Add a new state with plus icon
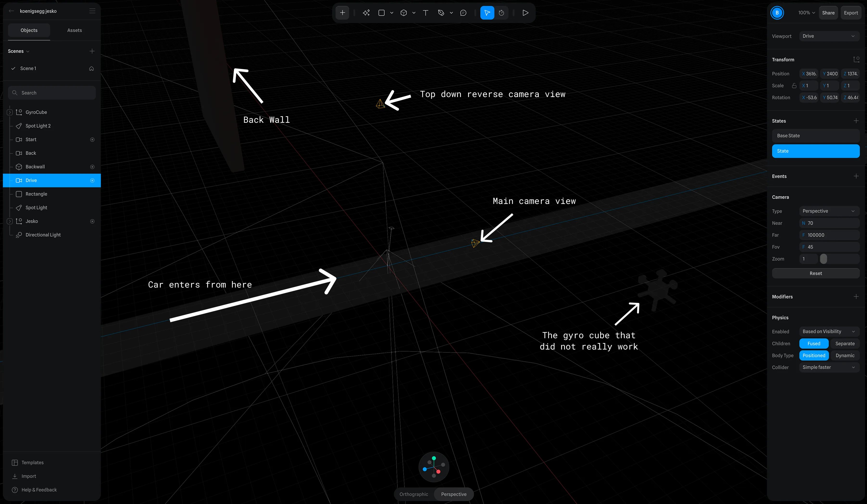This screenshot has height=504, width=867. coord(856,121)
